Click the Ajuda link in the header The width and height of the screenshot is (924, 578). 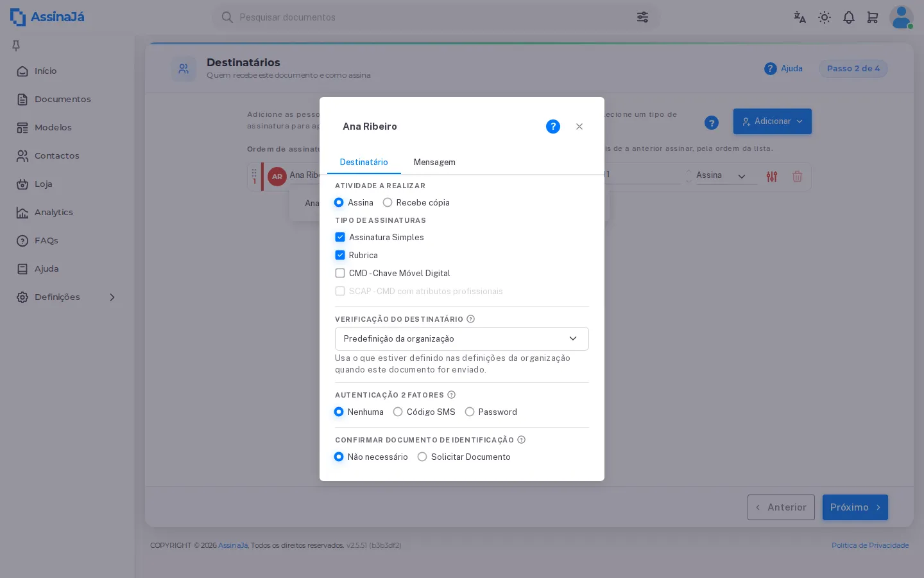coord(783,69)
